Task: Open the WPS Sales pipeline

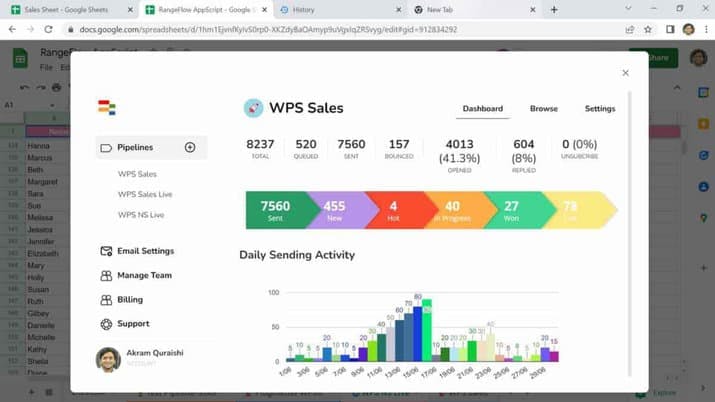Action: click(x=137, y=174)
